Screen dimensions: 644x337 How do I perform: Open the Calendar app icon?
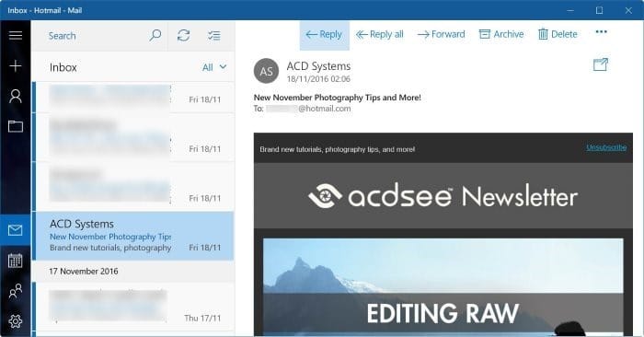pos(16,261)
